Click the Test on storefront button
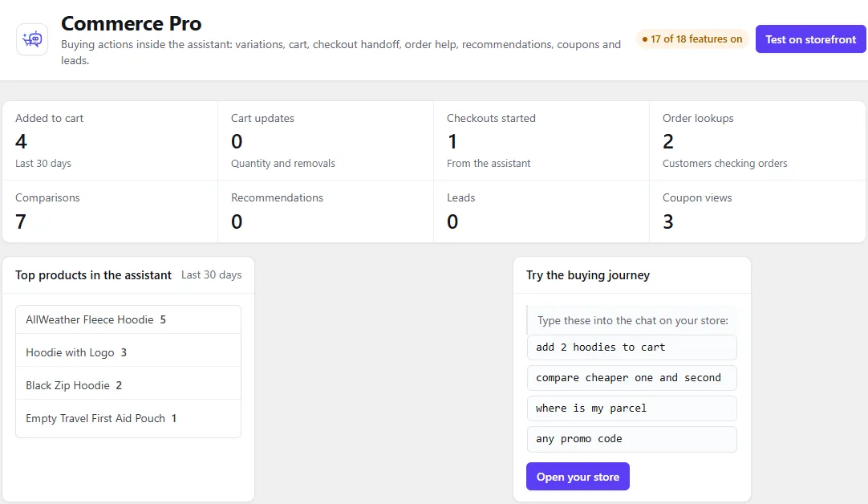 810,39
